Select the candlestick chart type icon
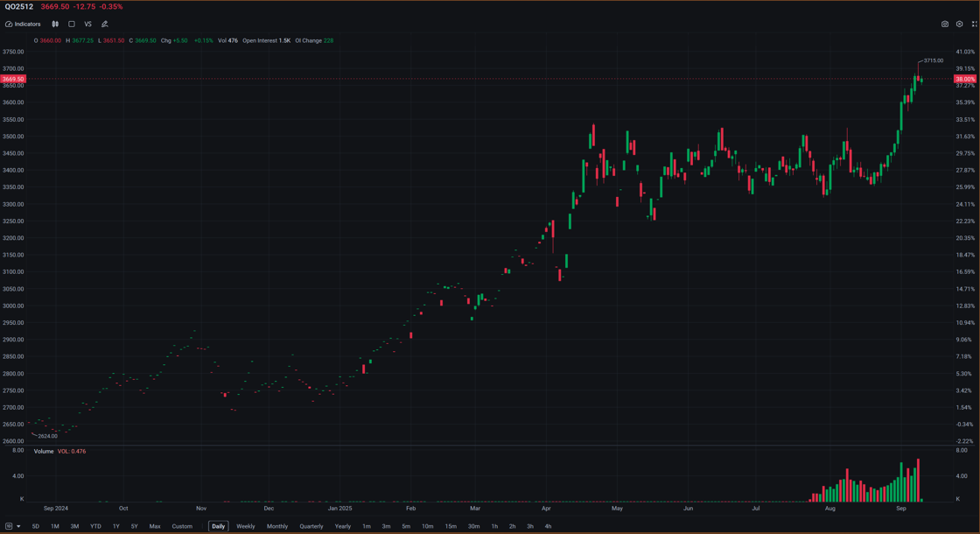 pyautogui.click(x=53, y=24)
